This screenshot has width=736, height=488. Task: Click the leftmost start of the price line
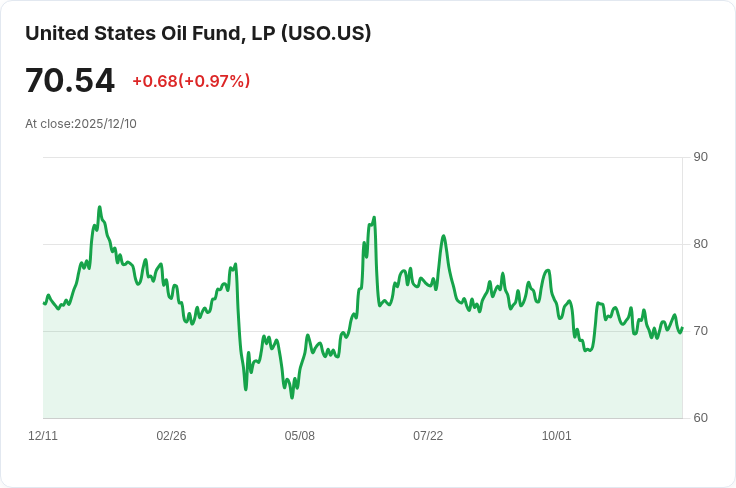(44, 303)
